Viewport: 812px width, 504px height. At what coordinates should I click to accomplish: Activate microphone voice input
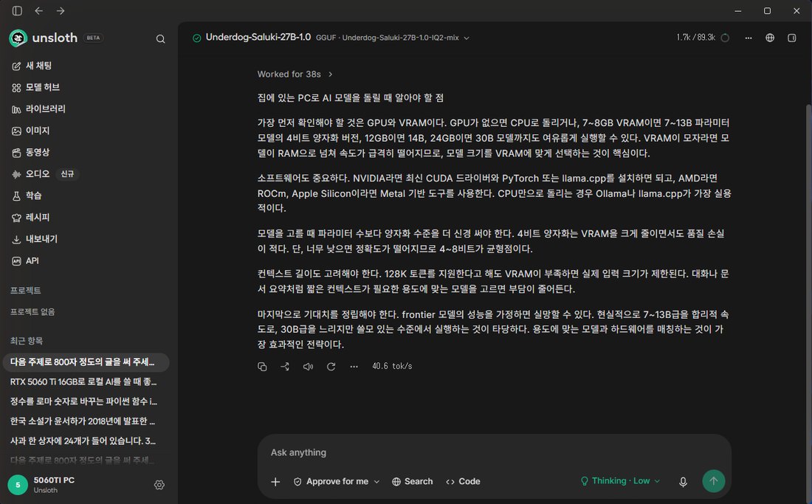pos(683,482)
